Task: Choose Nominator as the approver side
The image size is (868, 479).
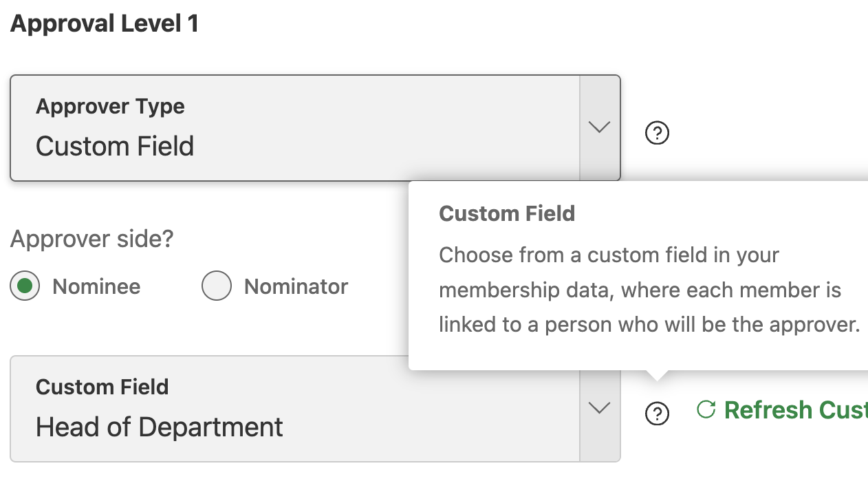Action: tap(216, 286)
